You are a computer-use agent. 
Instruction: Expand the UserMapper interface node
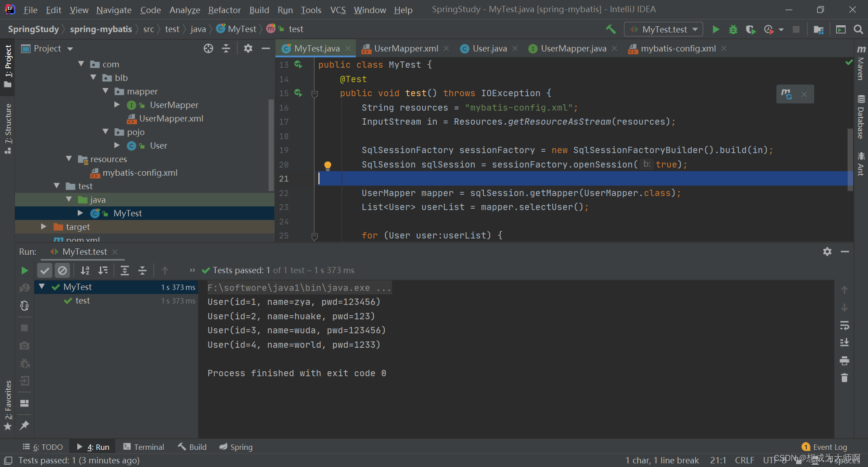click(117, 105)
